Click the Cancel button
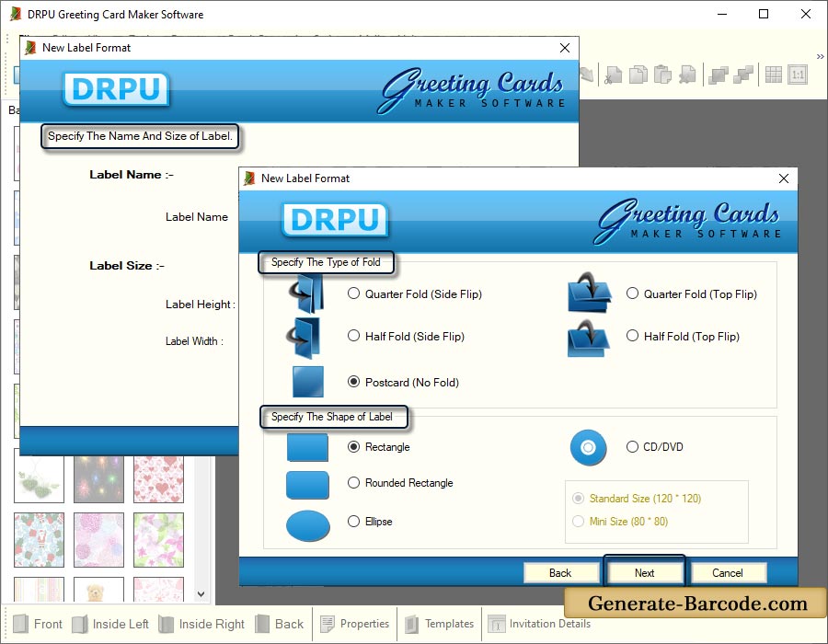This screenshot has width=828, height=644. pyautogui.click(x=728, y=573)
